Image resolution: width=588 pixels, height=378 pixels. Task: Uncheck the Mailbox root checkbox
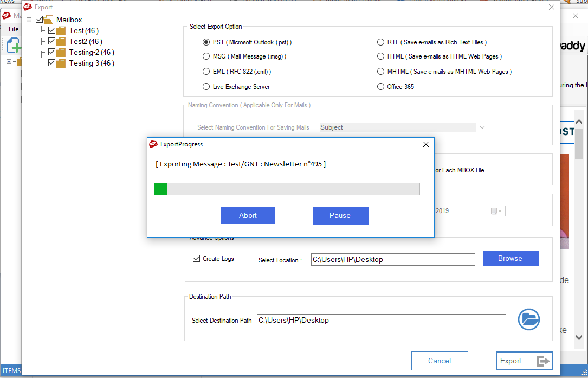pos(39,19)
